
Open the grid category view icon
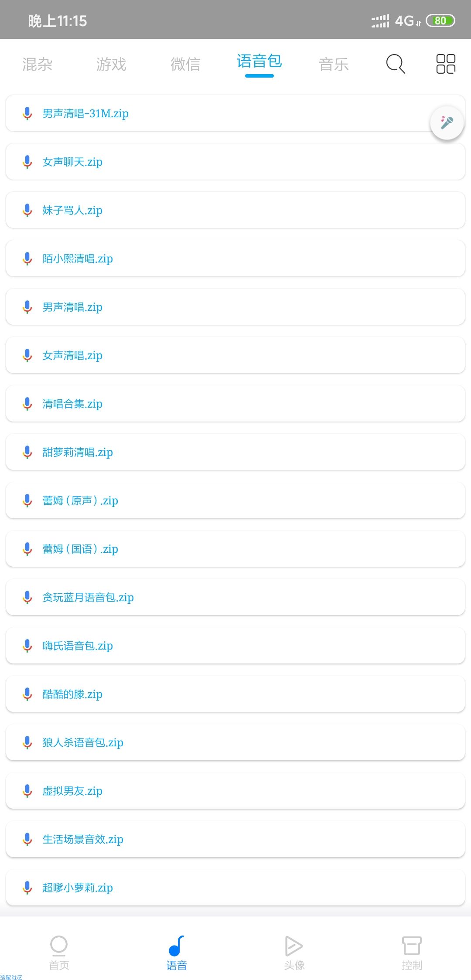(x=446, y=64)
